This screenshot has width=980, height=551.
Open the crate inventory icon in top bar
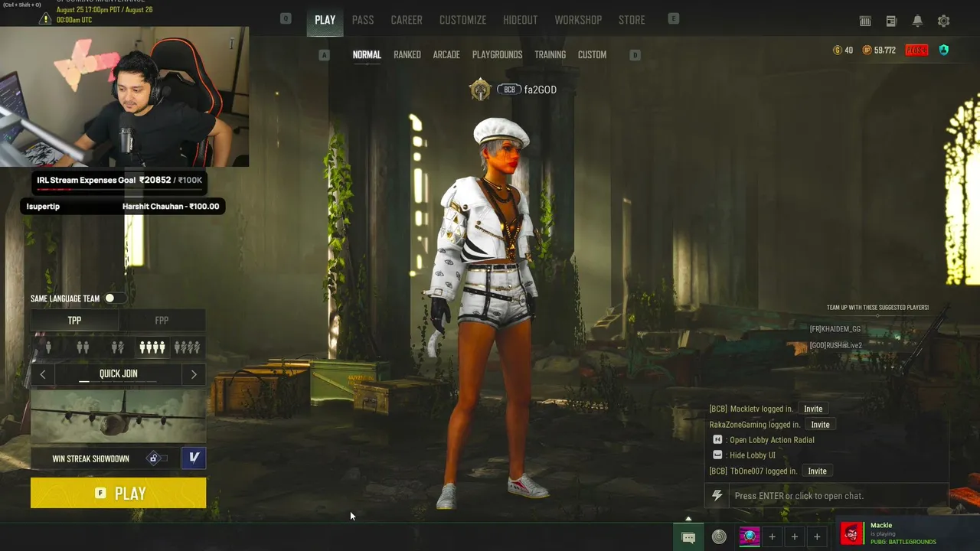[x=865, y=21]
